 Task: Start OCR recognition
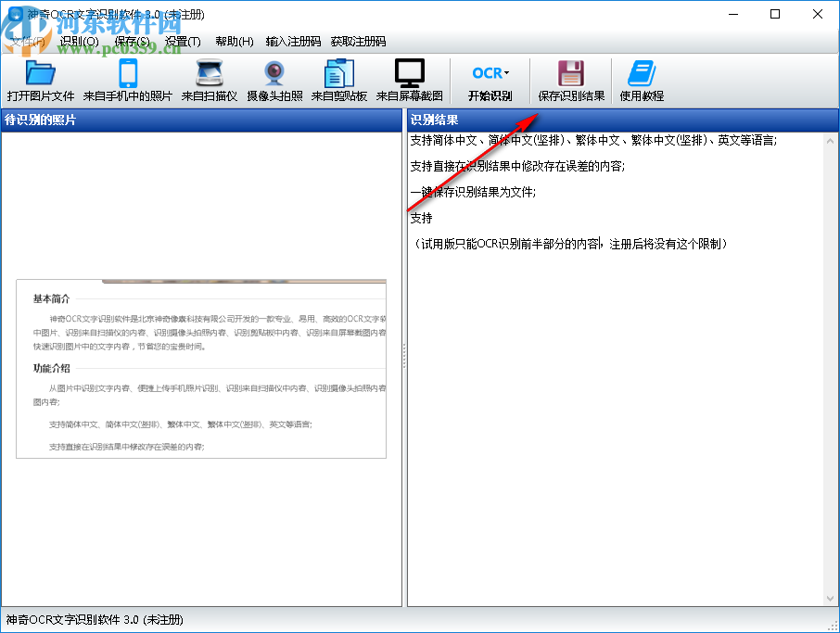coord(490,81)
